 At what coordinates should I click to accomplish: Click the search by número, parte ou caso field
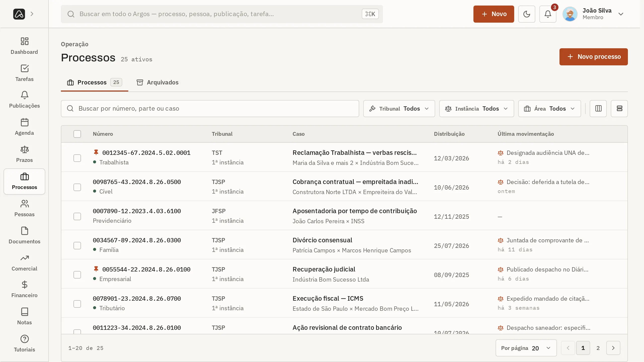coord(210,109)
